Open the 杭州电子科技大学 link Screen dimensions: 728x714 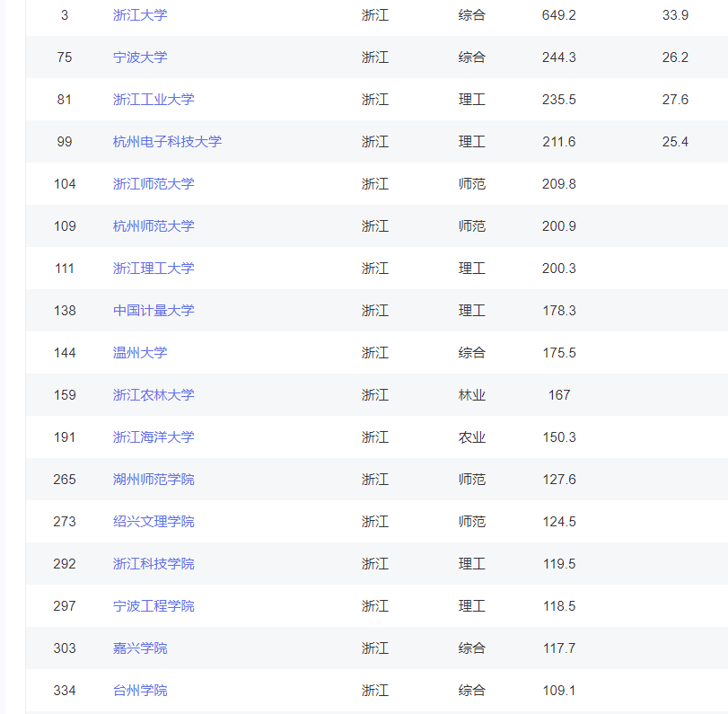[167, 141]
